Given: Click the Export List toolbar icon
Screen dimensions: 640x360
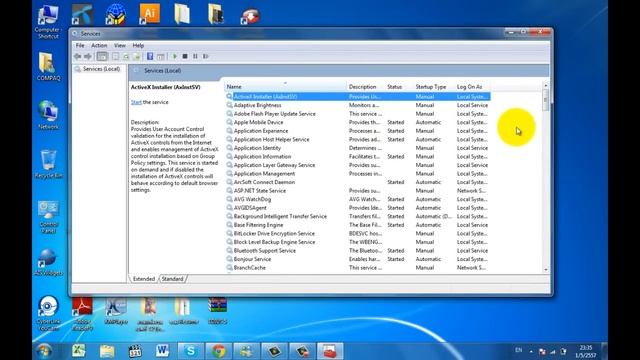Looking at the screenshot, I should (137, 56).
